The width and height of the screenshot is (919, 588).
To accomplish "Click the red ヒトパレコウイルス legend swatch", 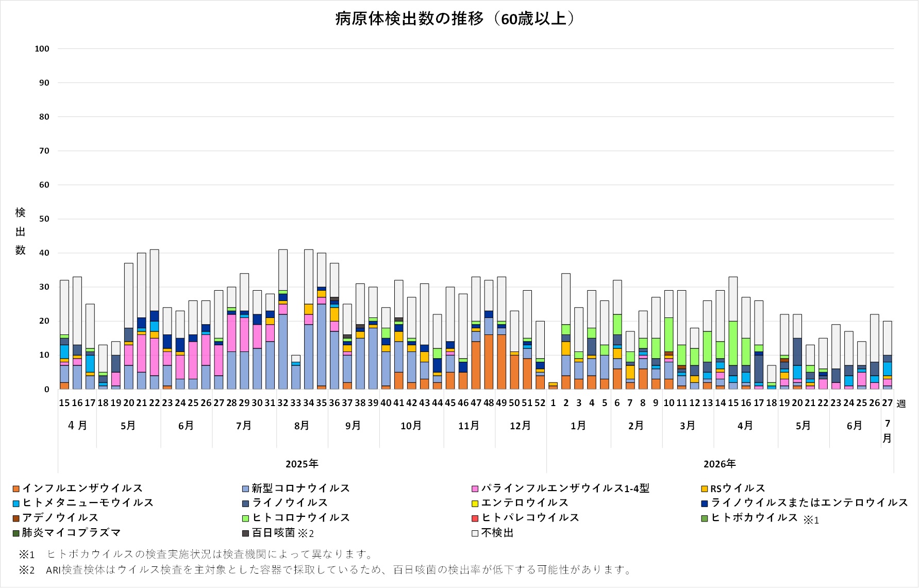I will (475, 518).
